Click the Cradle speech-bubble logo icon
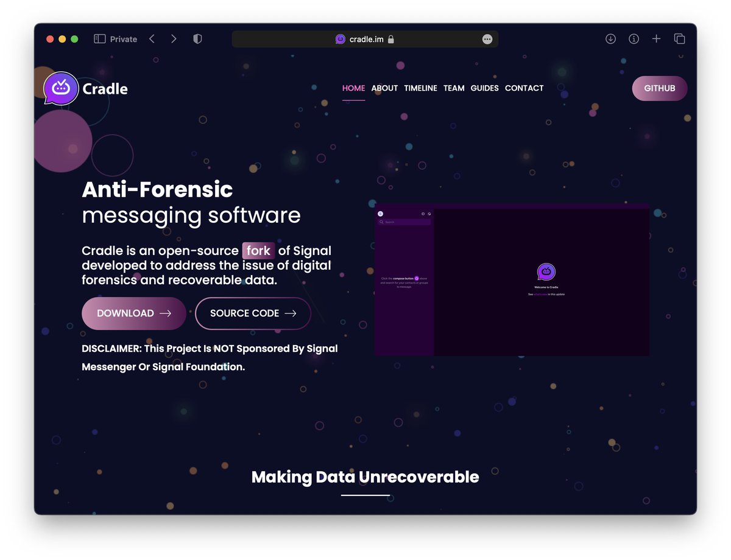Image resolution: width=731 pixels, height=560 pixels. (60, 88)
